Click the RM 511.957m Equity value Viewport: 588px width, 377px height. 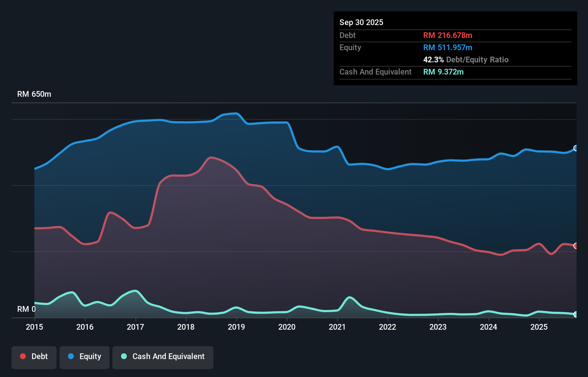[448, 47]
